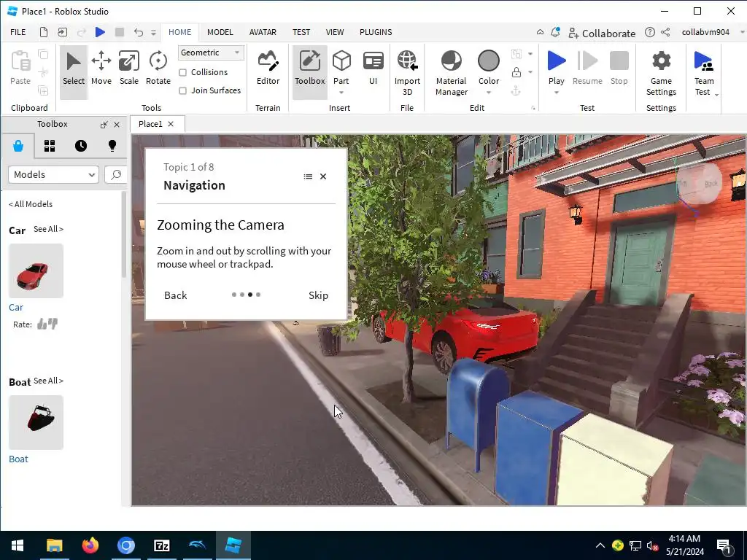Click the view orientation gizmo
Viewport: 747px width, 560px height.
[700, 184]
